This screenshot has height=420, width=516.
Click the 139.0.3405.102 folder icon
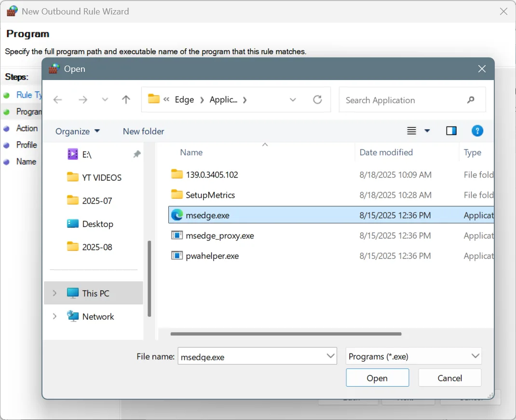tap(177, 174)
